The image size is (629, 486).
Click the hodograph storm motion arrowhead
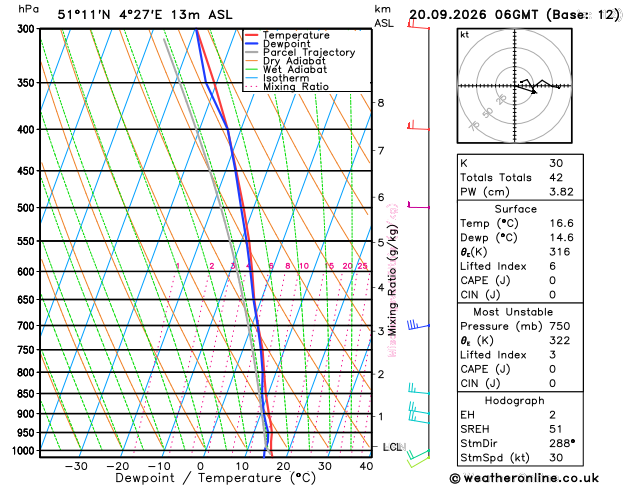534,92
